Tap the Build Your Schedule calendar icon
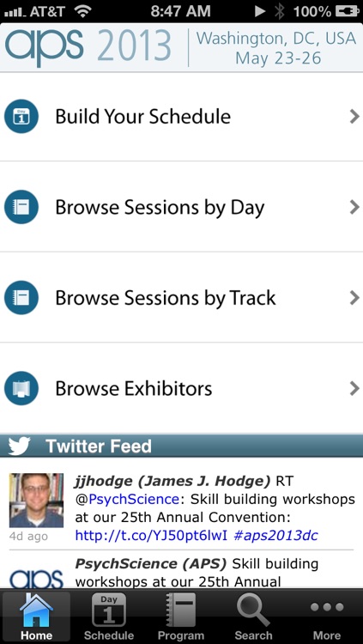The width and height of the screenshot is (363, 644). pyautogui.click(x=21, y=116)
